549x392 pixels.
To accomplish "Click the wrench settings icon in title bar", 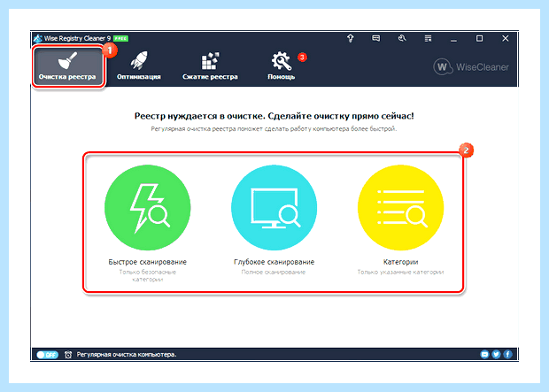I will coord(402,38).
